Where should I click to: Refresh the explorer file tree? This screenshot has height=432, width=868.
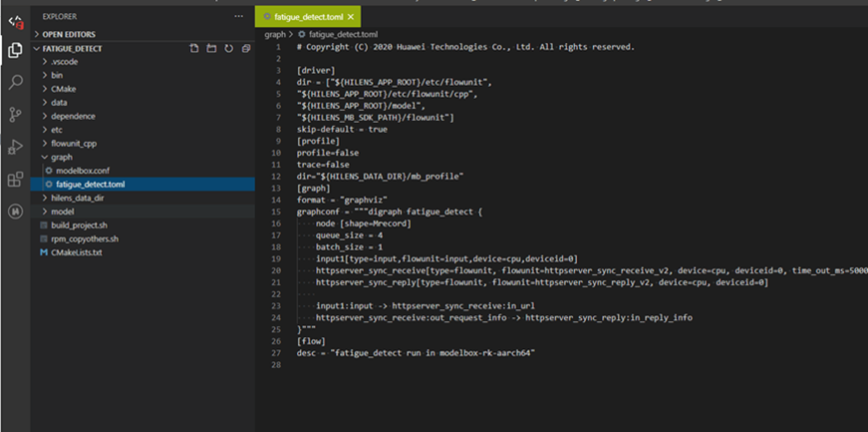click(x=228, y=49)
